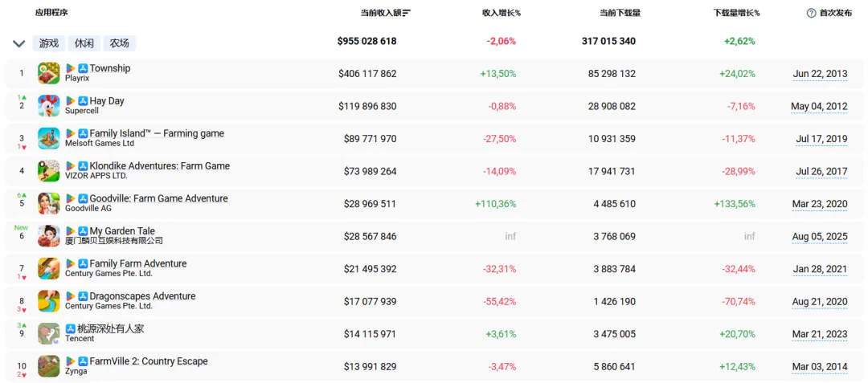The width and height of the screenshot is (868, 383).
Task: Click Google Play icon beside Township
Action: (x=71, y=68)
